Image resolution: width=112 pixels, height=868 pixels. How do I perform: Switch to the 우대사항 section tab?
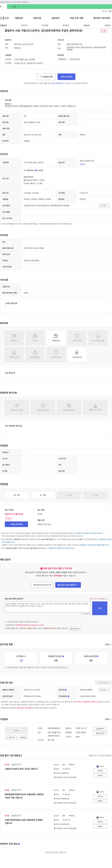click(x=45, y=25)
